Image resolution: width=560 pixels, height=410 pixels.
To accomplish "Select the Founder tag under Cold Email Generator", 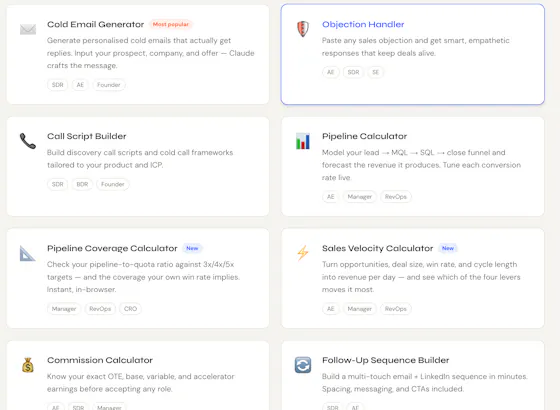I will pyautogui.click(x=109, y=85).
